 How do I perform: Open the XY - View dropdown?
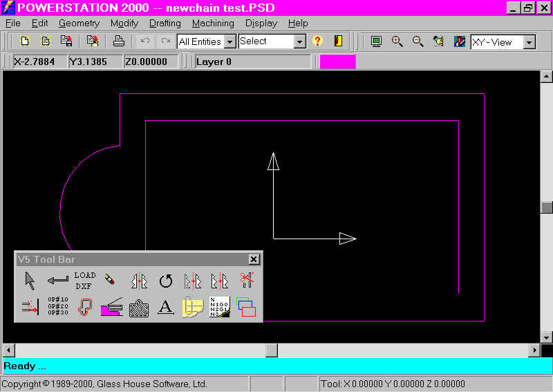(529, 42)
